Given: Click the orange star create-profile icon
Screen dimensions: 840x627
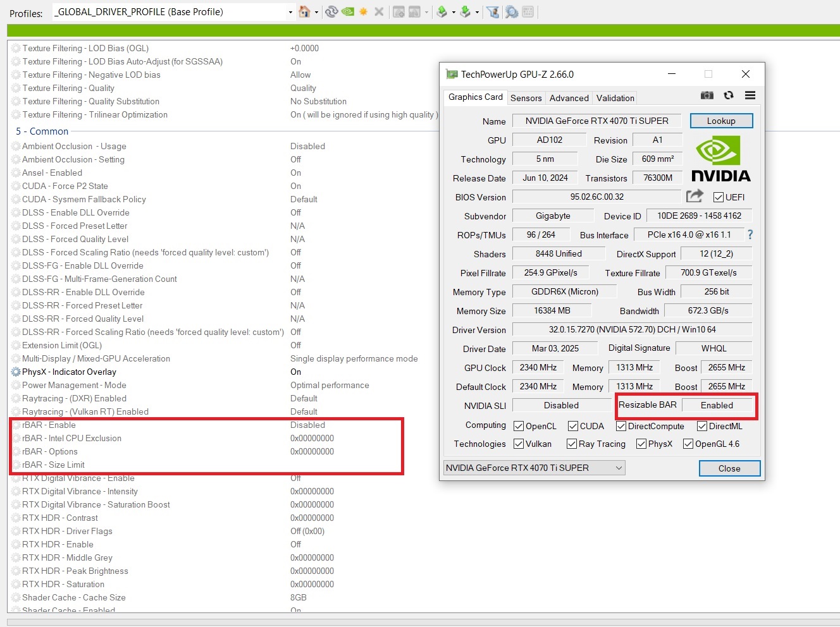Looking at the screenshot, I should tap(364, 11).
